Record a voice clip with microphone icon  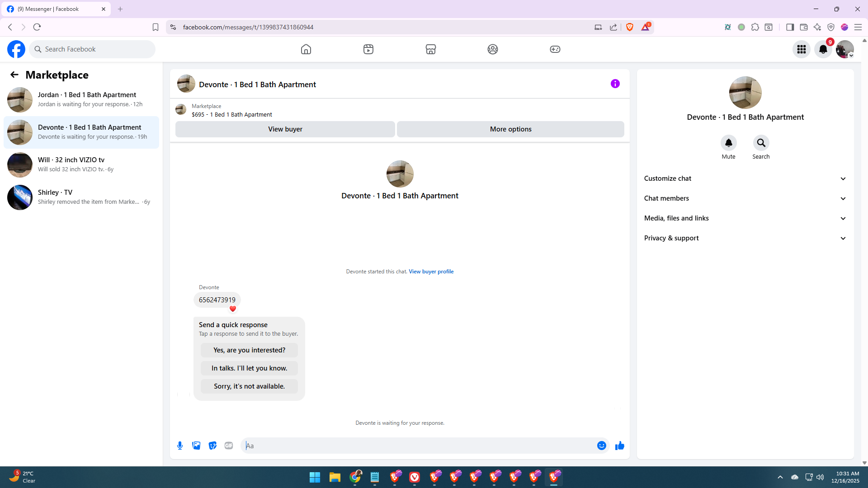tap(180, 446)
